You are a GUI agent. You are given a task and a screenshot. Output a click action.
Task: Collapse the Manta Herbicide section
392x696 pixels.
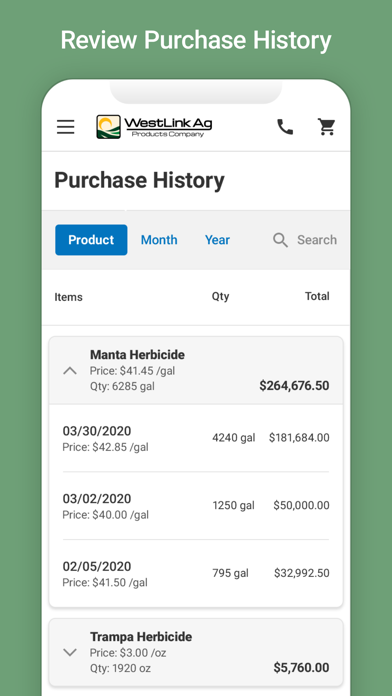pos(70,371)
